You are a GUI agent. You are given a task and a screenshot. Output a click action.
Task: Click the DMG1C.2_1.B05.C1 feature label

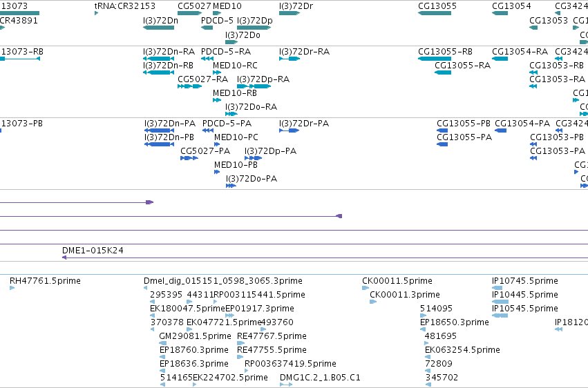pyautogui.click(x=320, y=378)
